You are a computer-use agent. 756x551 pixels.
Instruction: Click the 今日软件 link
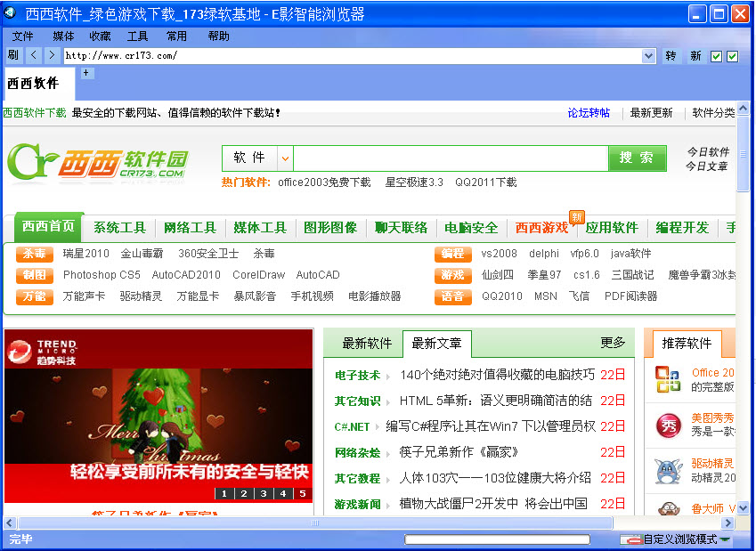708,152
